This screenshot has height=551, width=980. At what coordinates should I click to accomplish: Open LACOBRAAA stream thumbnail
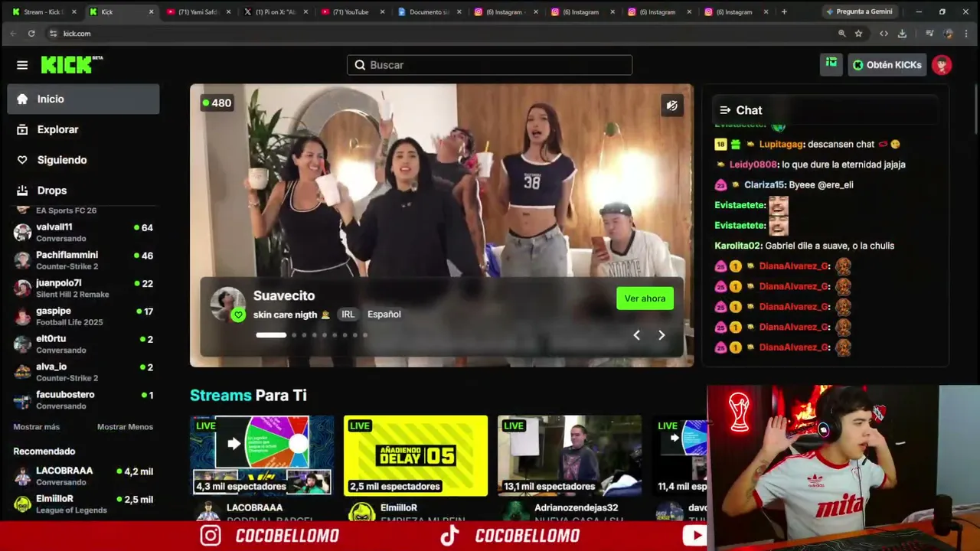pyautogui.click(x=262, y=456)
